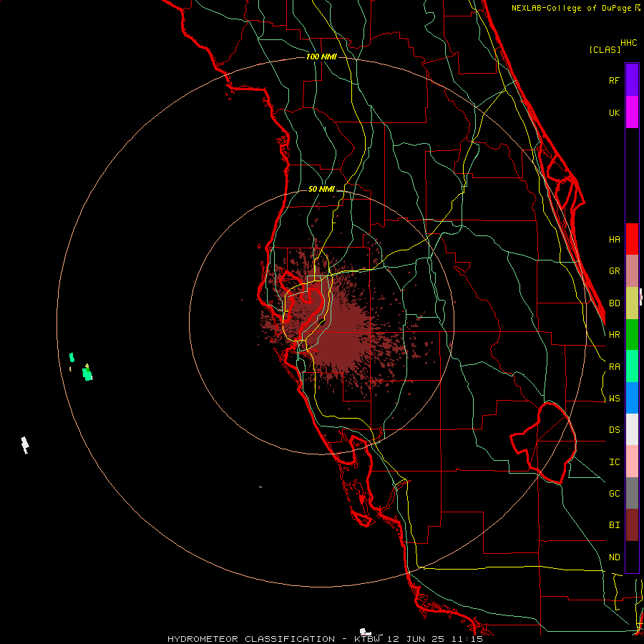
Task: Click the RF purple legend swatch
Action: 632,80
